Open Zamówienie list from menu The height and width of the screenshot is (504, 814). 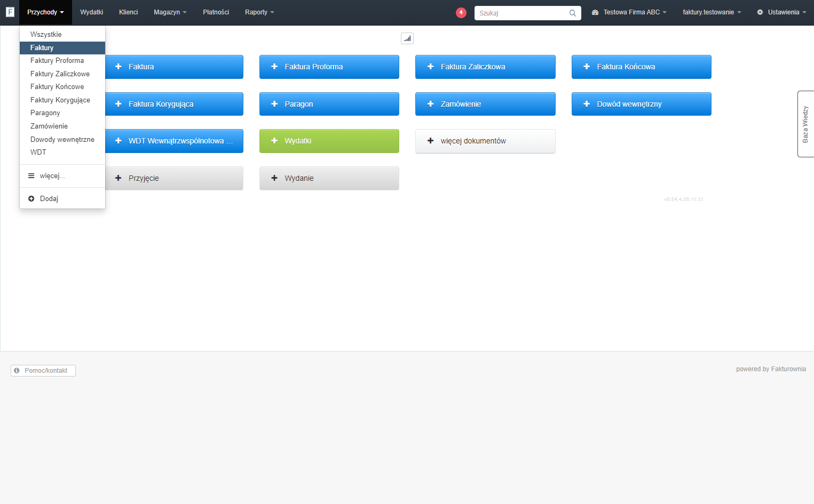(62, 126)
